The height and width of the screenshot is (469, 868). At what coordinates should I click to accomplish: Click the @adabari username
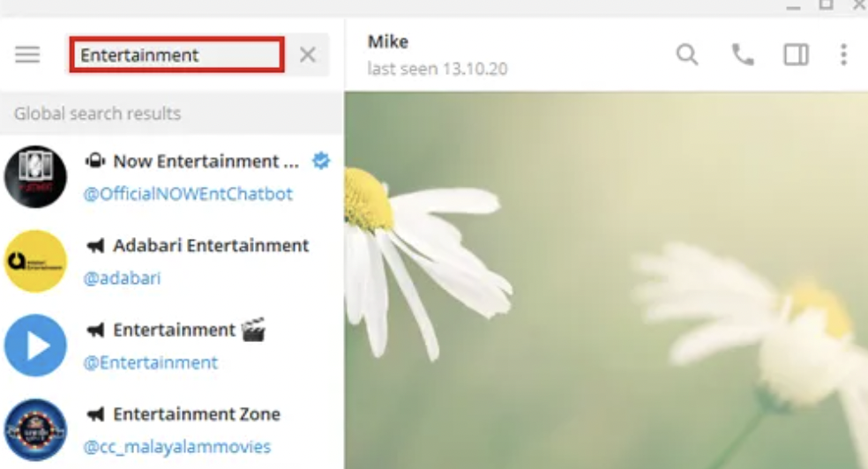122,279
